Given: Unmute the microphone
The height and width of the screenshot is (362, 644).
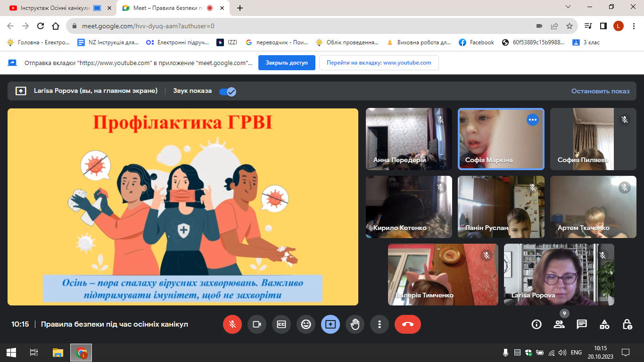Looking at the screenshot, I should click(232, 324).
